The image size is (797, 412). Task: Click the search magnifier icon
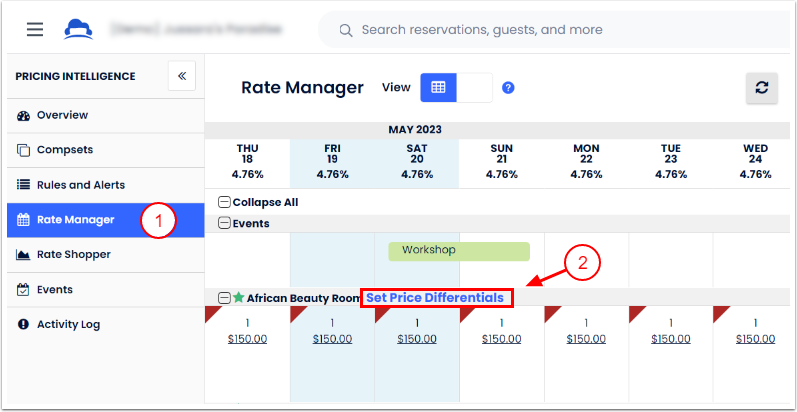click(x=346, y=30)
